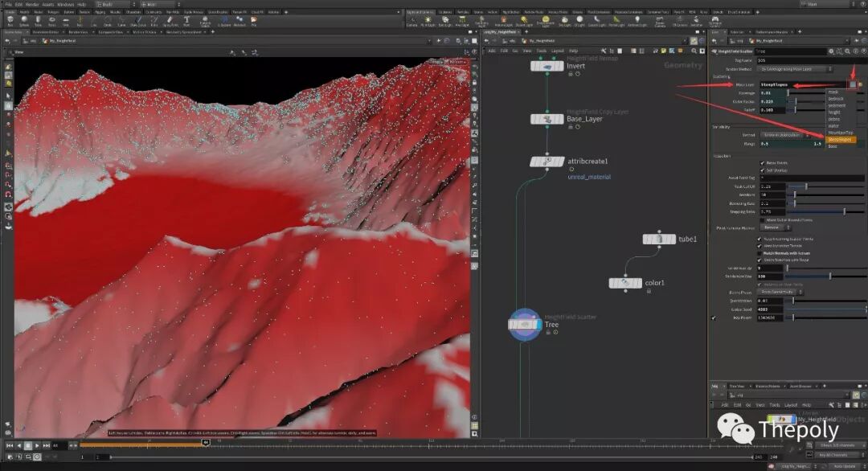
Task: Click the Tree HeightField Scatter node
Action: [x=525, y=324]
